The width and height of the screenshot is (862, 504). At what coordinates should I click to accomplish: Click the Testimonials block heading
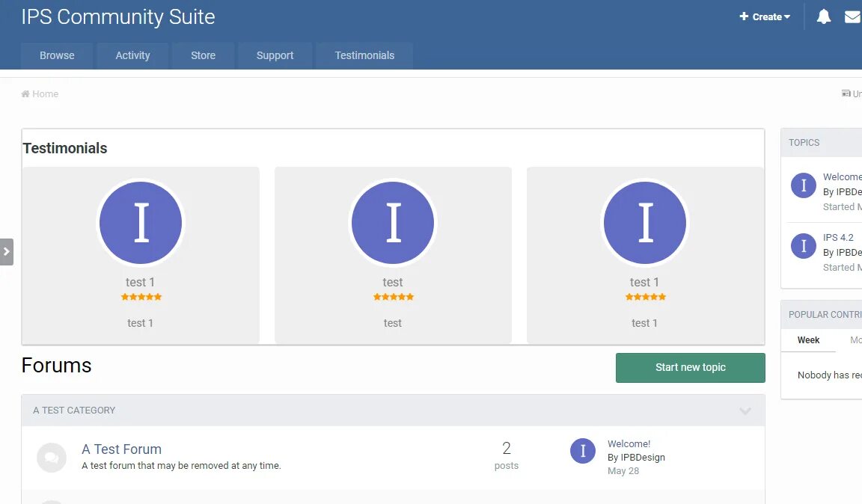point(65,148)
